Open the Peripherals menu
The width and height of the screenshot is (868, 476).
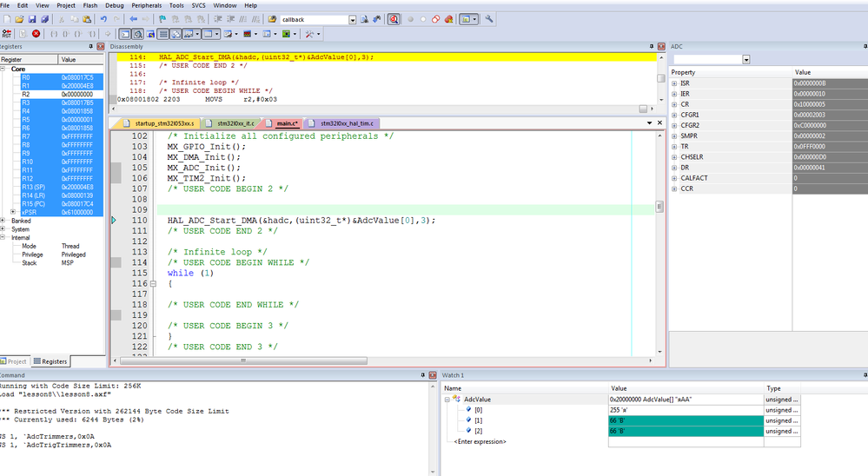click(147, 5)
